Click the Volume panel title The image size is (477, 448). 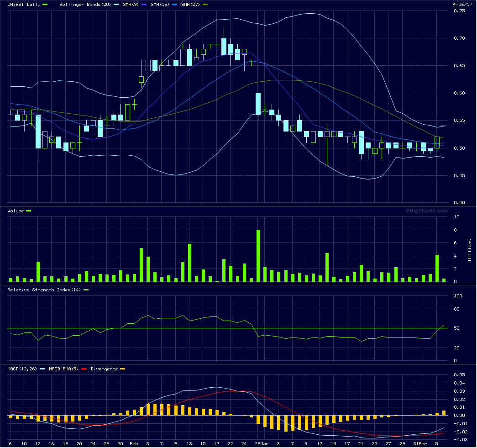pos(16,211)
